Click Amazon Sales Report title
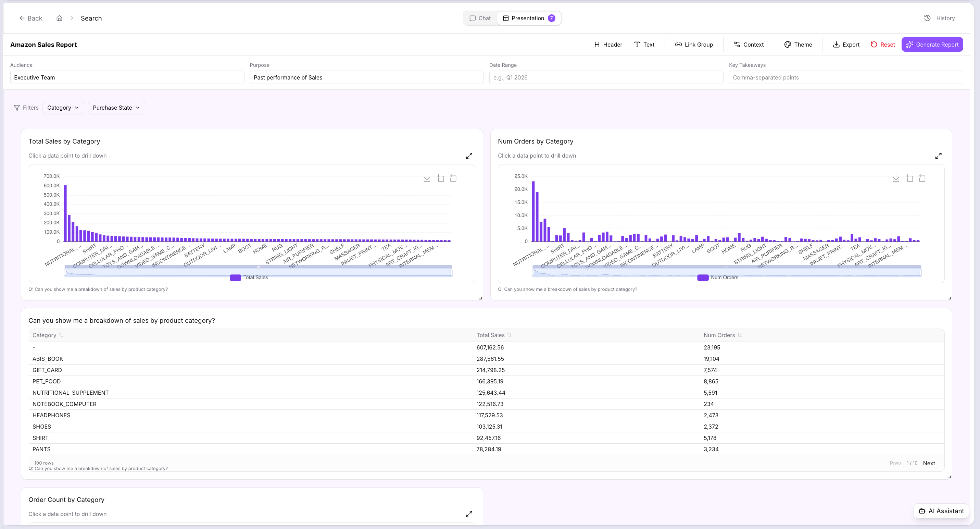Image resolution: width=980 pixels, height=529 pixels. pos(43,45)
